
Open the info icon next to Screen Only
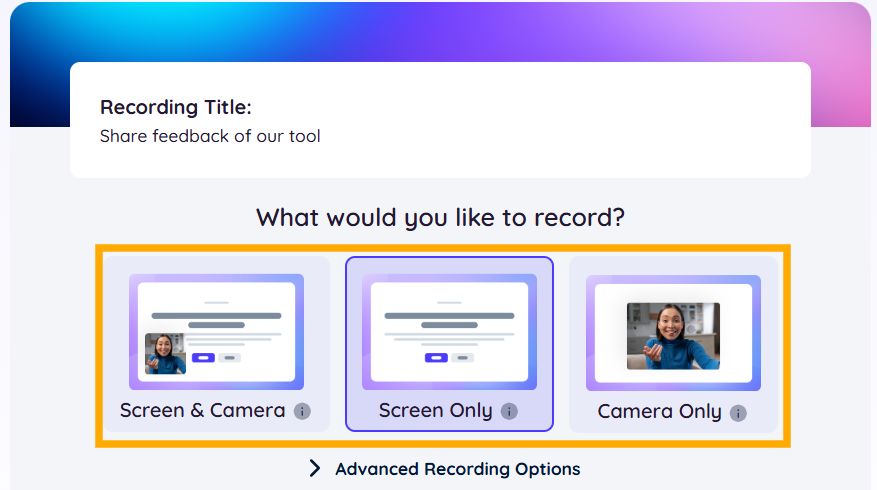tap(509, 411)
